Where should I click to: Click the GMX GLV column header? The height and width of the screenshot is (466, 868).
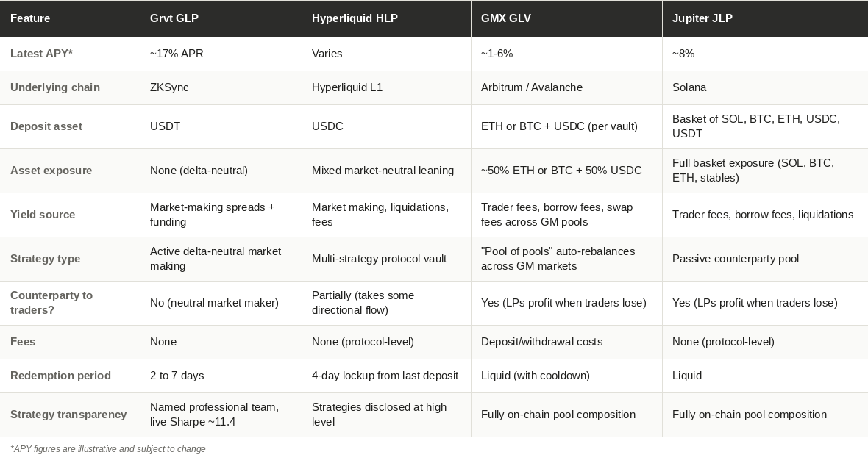[x=567, y=18]
